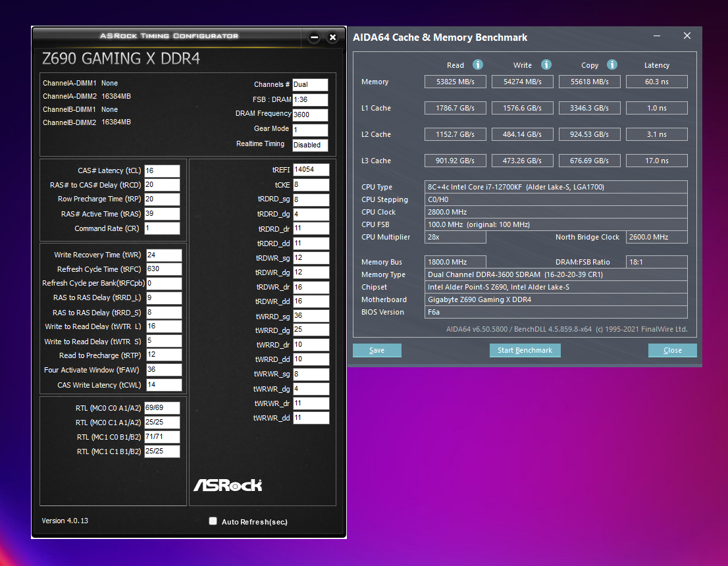Select the tRCD value field

(x=162, y=185)
